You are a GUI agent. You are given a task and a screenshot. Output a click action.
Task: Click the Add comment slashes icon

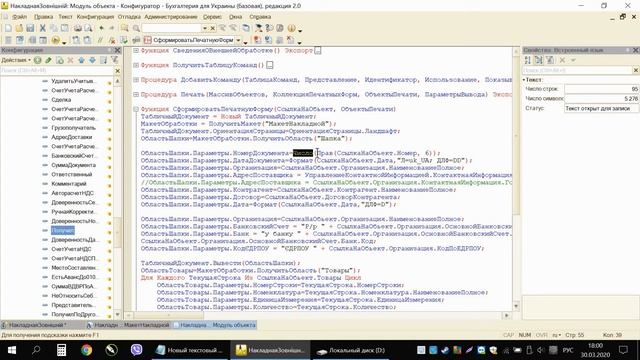click(x=100, y=40)
